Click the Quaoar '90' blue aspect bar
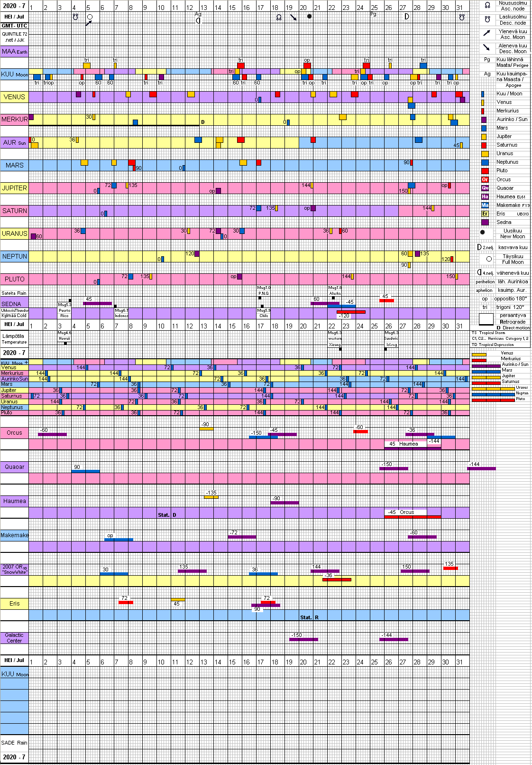 click(x=85, y=471)
